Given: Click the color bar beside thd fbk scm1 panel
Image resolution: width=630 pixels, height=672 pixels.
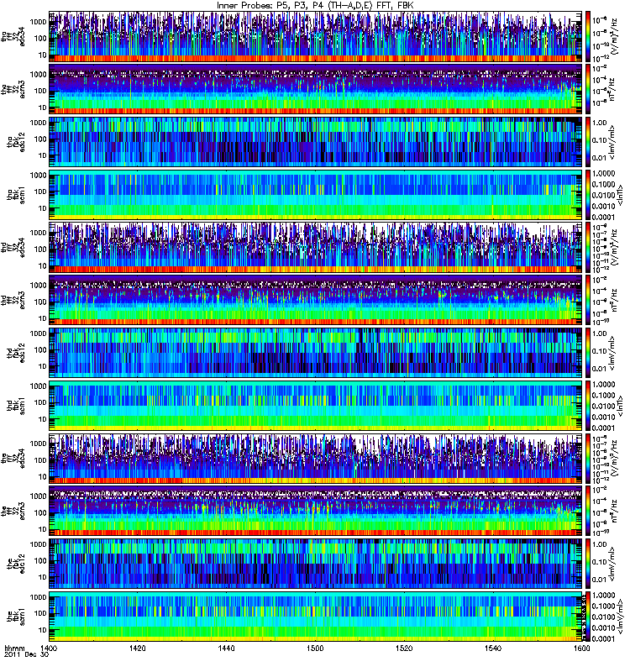Looking at the screenshot, I should 587,406.
